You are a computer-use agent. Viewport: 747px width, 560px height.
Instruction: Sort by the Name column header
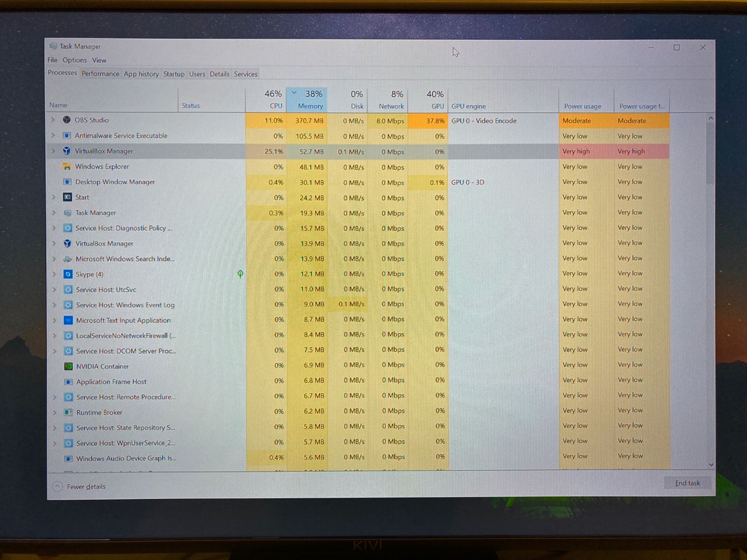point(112,99)
